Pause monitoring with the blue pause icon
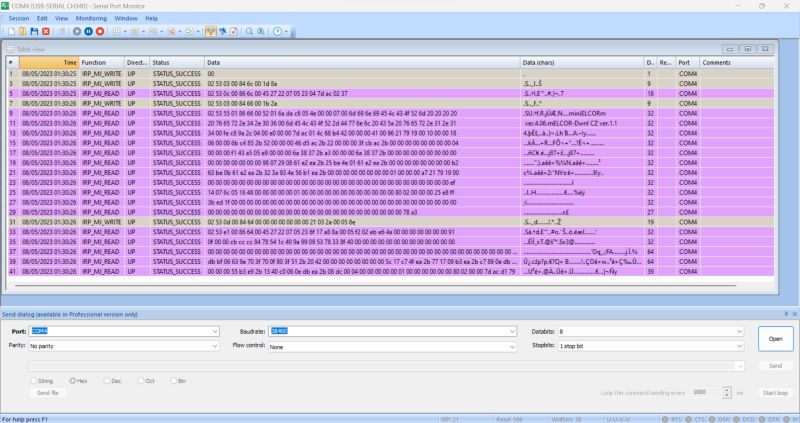Viewport: 800px width, 423px height. point(88,31)
